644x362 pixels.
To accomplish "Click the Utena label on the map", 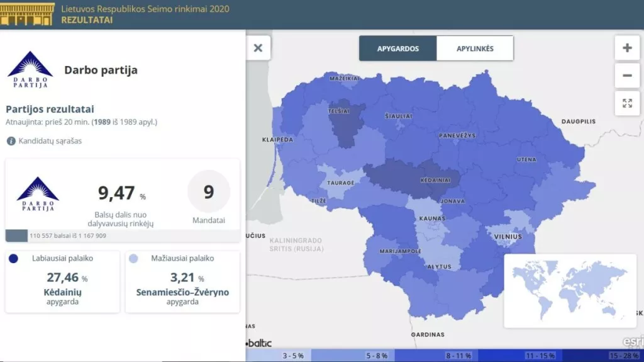I will click(526, 159).
